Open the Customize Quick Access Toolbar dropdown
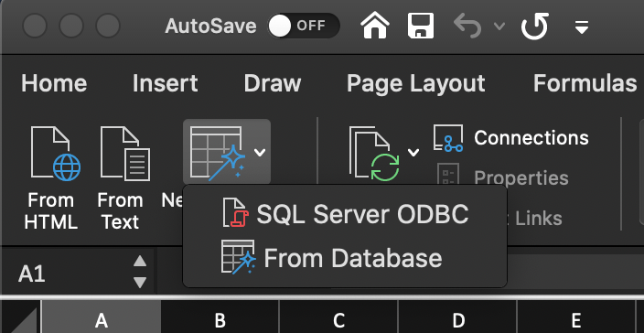The height and width of the screenshot is (333, 644). pyautogui.click(x=582, y=27)
